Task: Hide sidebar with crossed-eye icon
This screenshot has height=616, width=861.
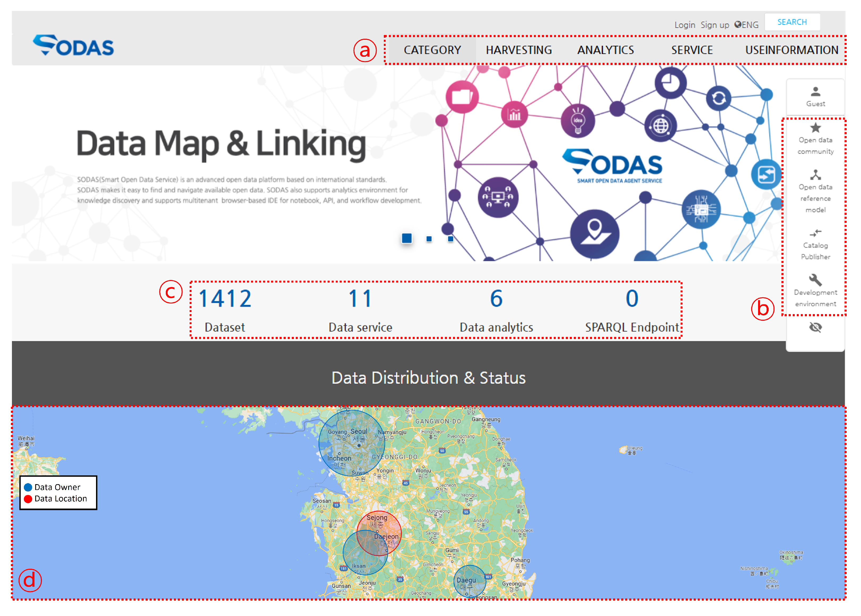Action: (815, 327)
